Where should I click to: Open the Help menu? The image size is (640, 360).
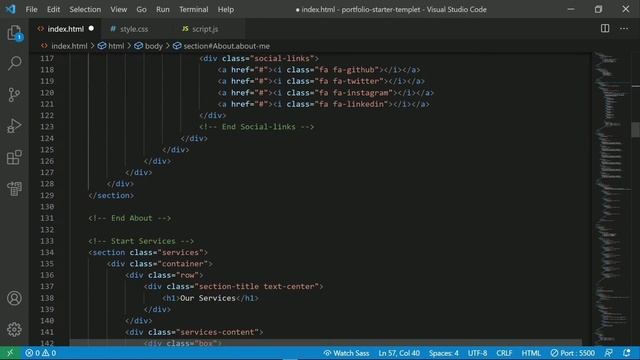point(226,9)
